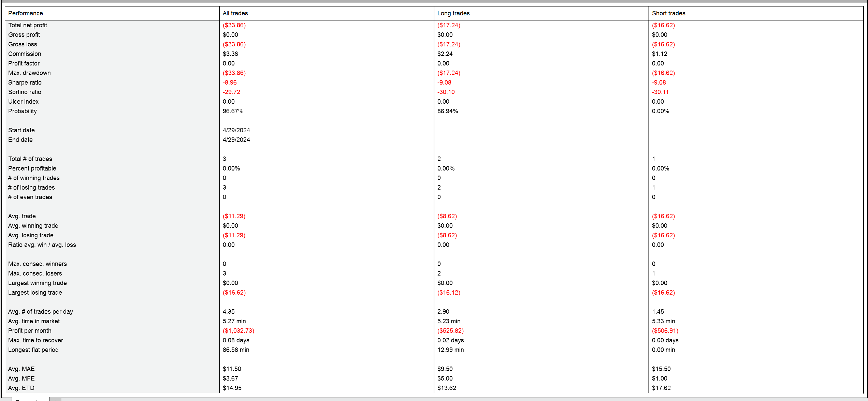Click the Max. consec. winners label

pos(38,264)
